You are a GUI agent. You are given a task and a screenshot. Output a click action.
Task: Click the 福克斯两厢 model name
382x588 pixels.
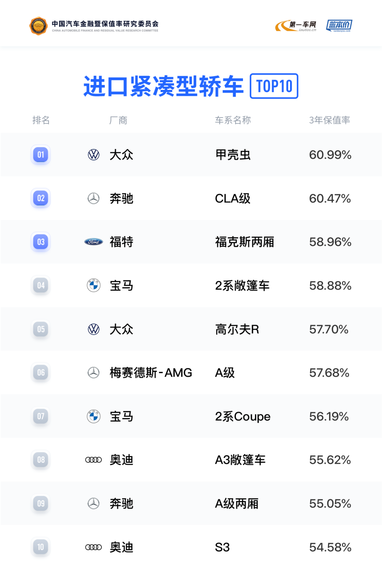(244, 242)
